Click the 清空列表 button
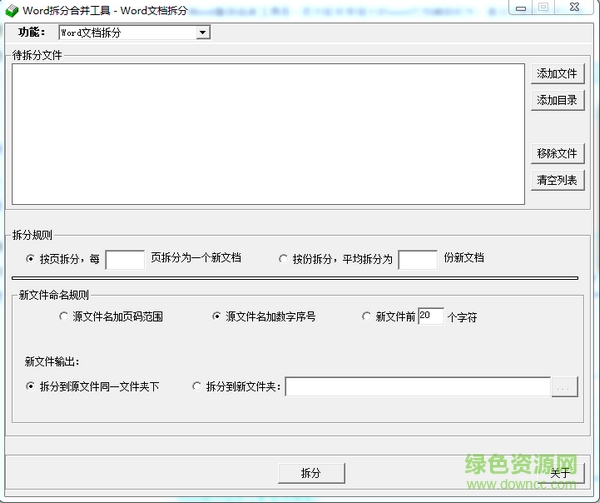 click(557, 180)
